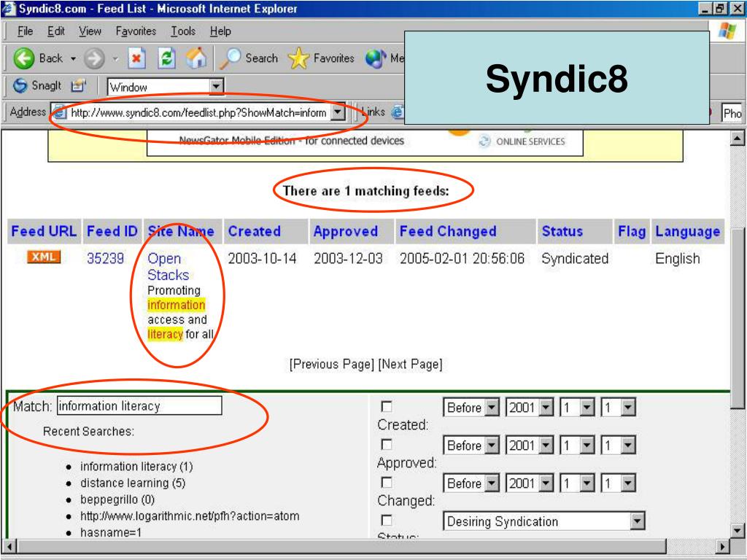The width and height of the screenshot is (747, 560).
Task: Select recent search "information literacy (1)"
Action: click(x=136, y=467)
